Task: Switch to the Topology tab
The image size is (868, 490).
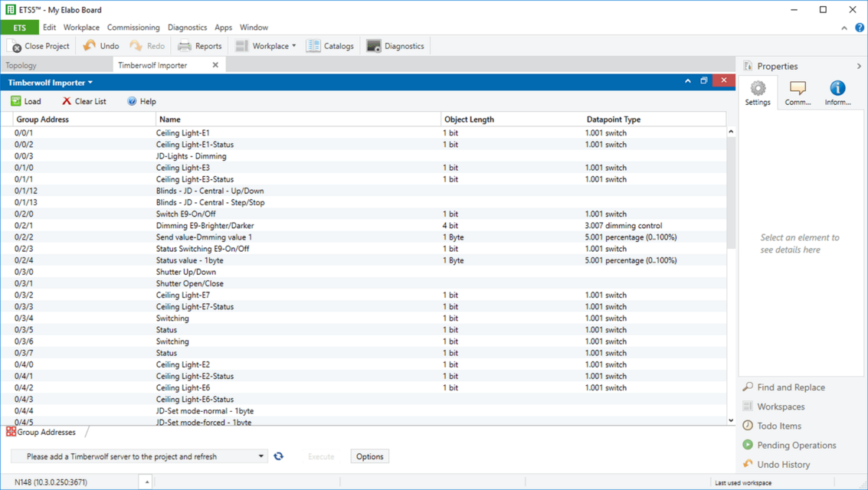Action: tap(21, 66)
